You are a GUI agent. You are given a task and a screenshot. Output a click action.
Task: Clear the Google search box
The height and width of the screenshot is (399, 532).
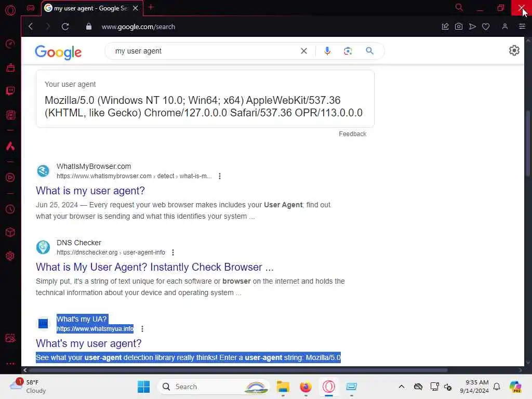[x=303, y=51]
